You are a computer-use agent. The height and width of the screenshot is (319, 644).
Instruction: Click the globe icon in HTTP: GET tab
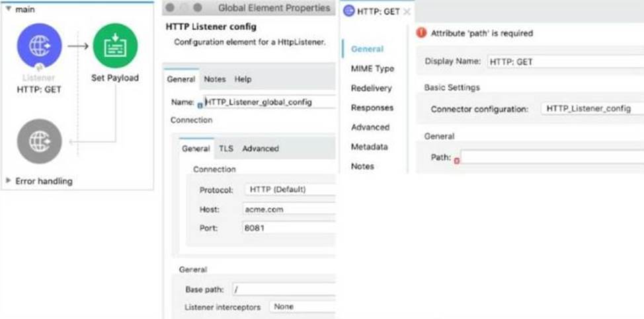tap(348, 11)
